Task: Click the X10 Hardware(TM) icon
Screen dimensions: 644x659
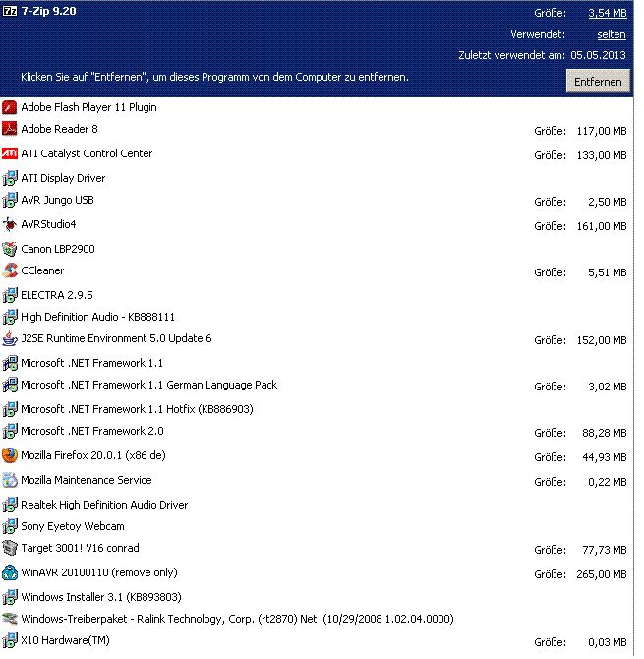Action: 9,640
